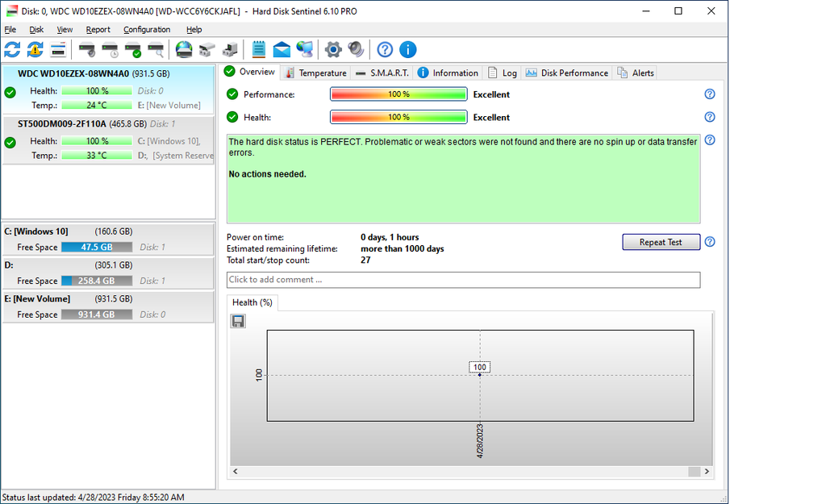Viewport: 826px width, 504px height.
Task: Click the D: free space 258.4 GB bar
Action: 97,281
